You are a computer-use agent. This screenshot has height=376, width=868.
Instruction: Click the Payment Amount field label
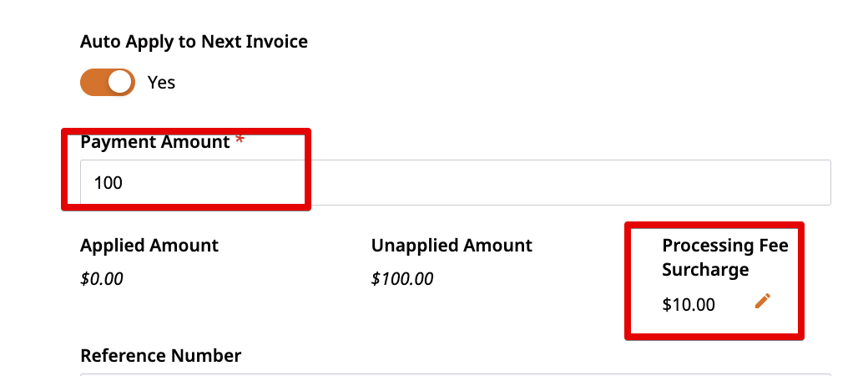(155, 142)
